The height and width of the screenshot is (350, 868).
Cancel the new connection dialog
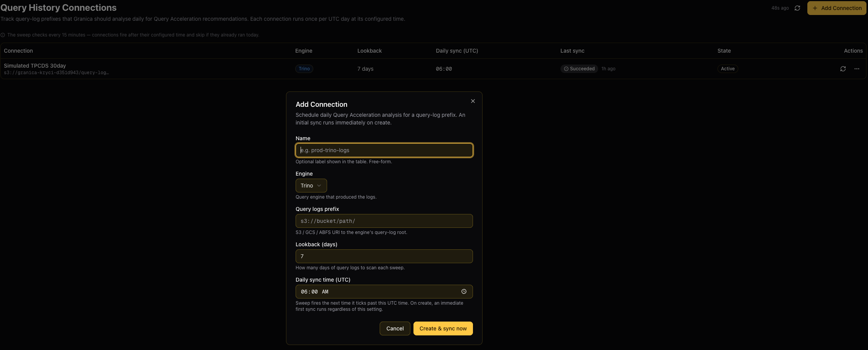click(x=395, y=328)
